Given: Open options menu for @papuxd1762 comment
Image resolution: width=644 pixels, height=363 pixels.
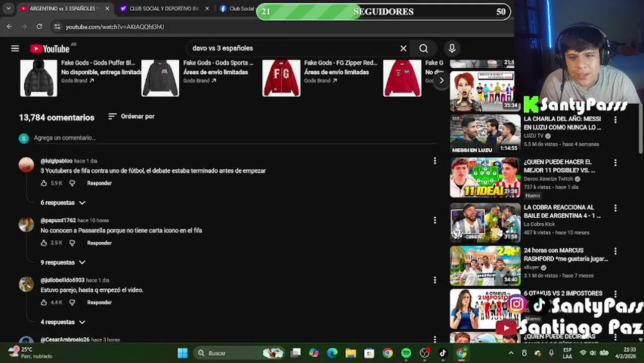Looking at the screenshot, I should click(x=435, y=220).
